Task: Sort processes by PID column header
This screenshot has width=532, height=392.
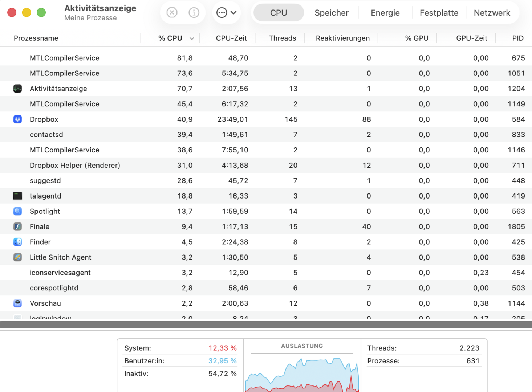Action: pyautogui.click(x=517, y=38)
